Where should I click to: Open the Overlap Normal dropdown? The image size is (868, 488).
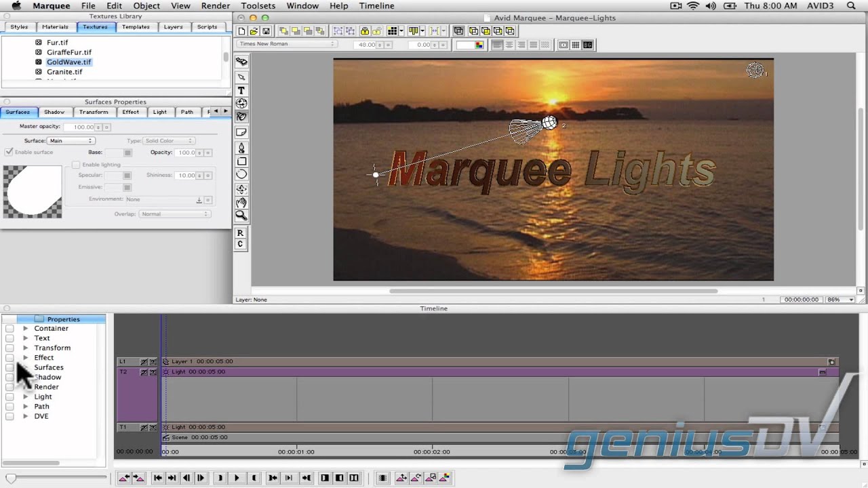pyautogui.click(x=175, y=214)
